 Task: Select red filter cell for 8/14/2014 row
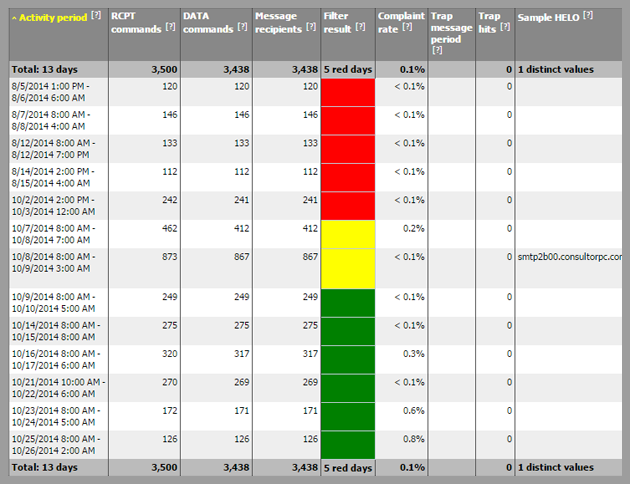pos(348,178)
